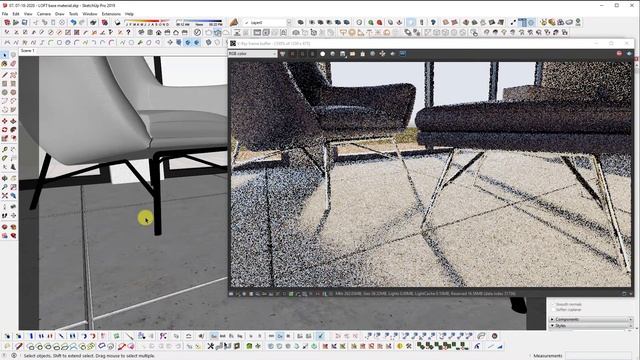Screen dimensions: 640x360
Task: Click the Save disk icon in top toolbar
Action: click(x=24, y=22)
